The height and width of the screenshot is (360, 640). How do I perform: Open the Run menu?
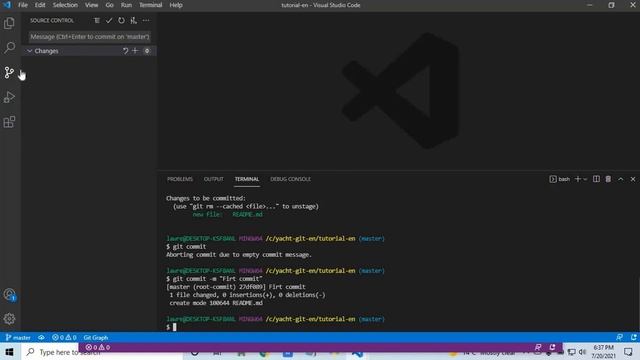(x=126, y=5)
